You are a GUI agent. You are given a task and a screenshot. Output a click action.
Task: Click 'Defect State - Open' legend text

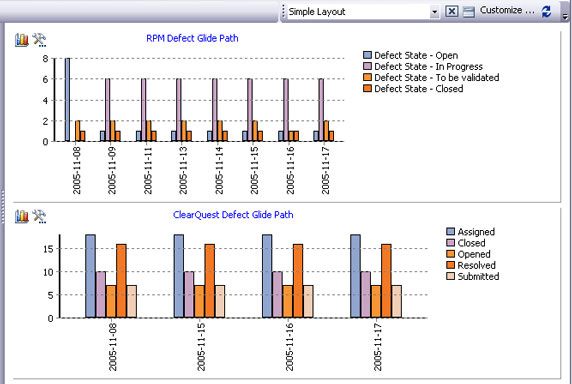tap(416, 55)
